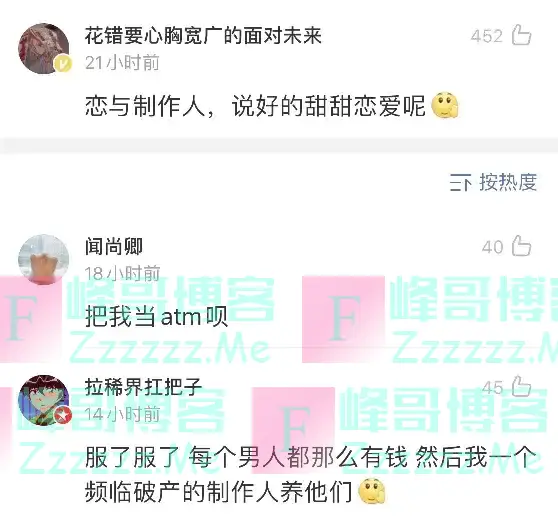The width and height of the screenshot is (558, 517).
Task: Open username 闻尚卿
Action: [x=114, y=247]
